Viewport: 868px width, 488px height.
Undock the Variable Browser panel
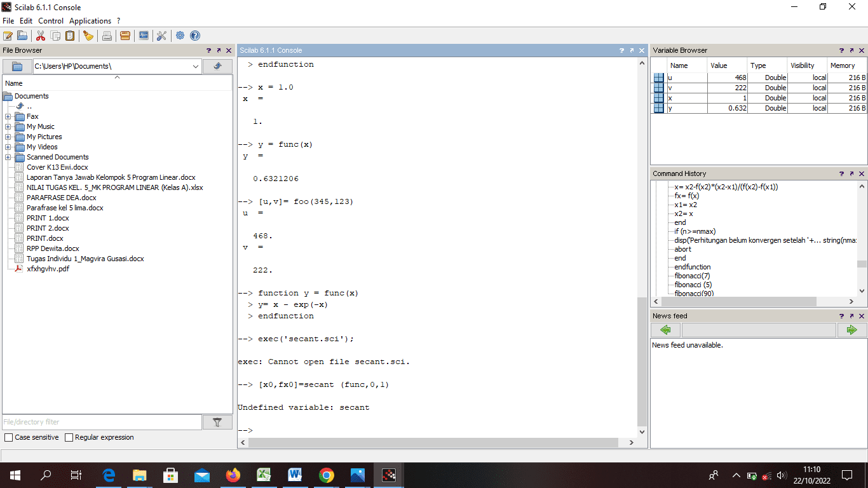[x=851, y=50]
